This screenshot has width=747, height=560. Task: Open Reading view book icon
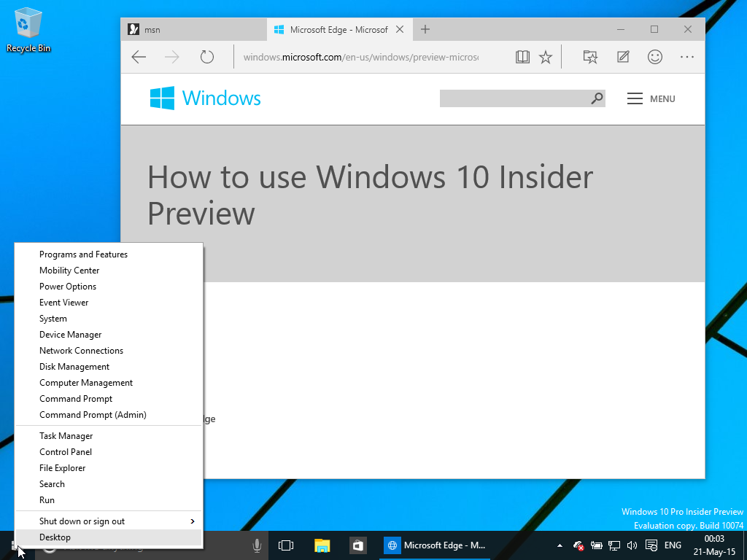click(522, 57)
